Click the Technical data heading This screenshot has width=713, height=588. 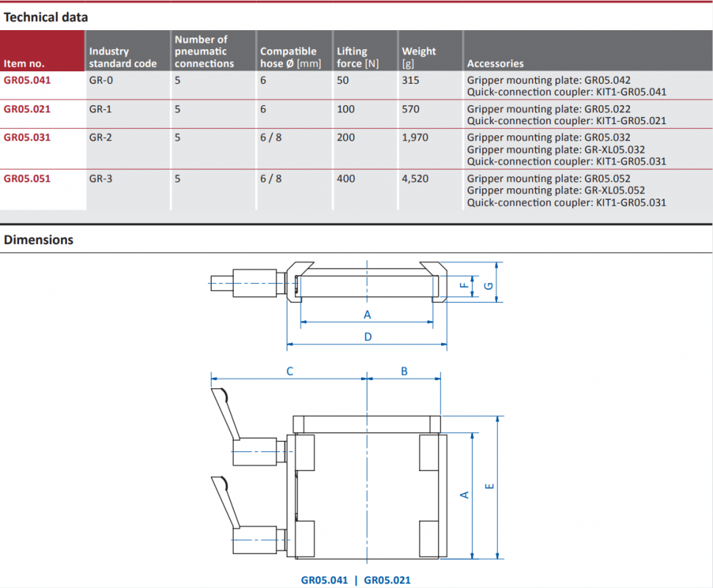pyautogui.click(x=46, y=17)
